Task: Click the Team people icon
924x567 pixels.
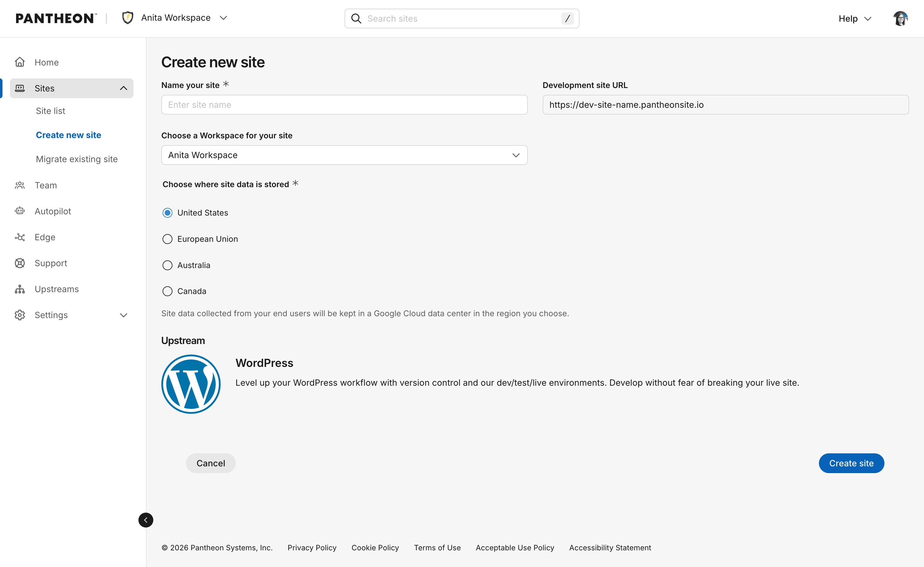Action: click(20, 185)
